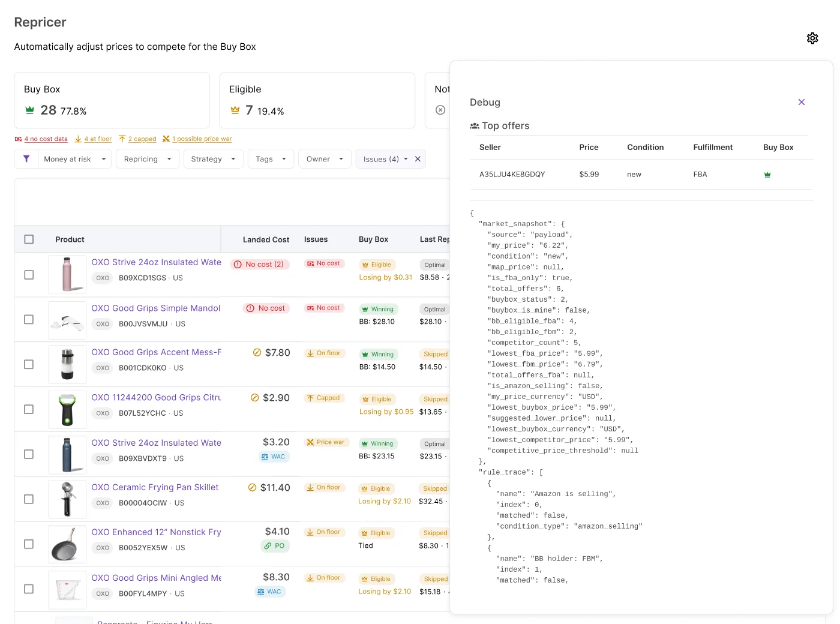Click the Price war issue tag

pos(326,442)
